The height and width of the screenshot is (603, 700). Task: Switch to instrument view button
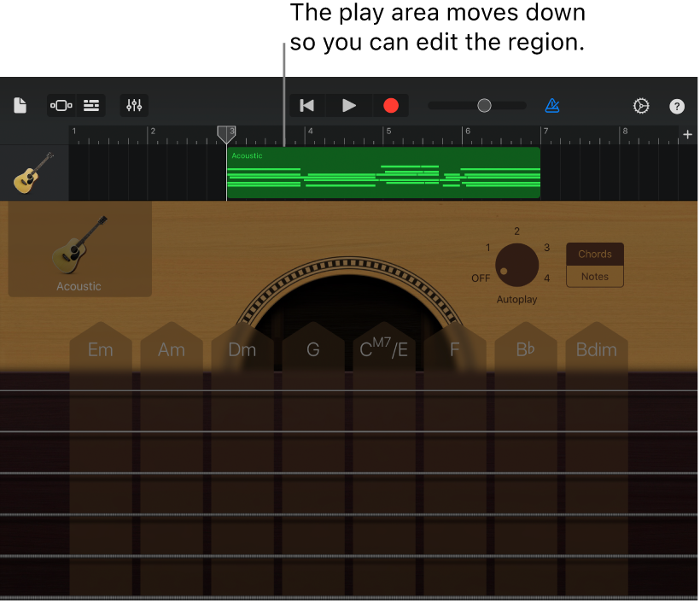tap(61, 106)
